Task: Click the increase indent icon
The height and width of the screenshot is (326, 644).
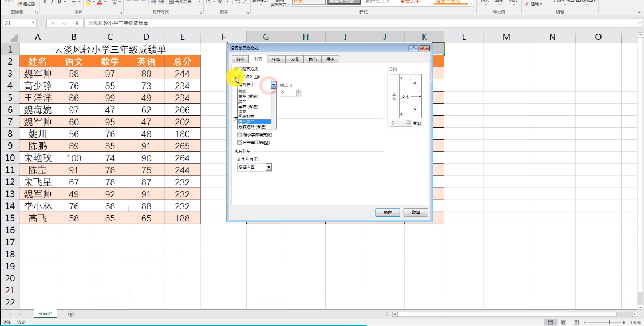Action: click(x=162, y=2)
